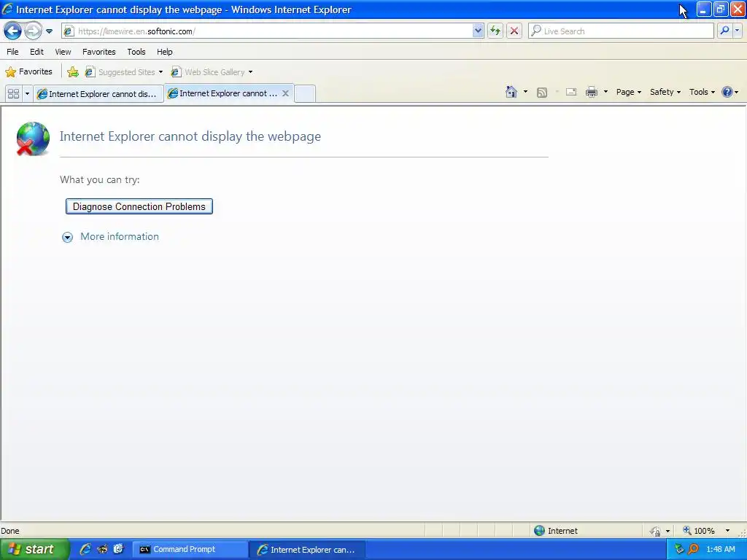Viewport: 747px width, 560px height.
Task: Open the Tools command bar menu
Action: (702, 92)
